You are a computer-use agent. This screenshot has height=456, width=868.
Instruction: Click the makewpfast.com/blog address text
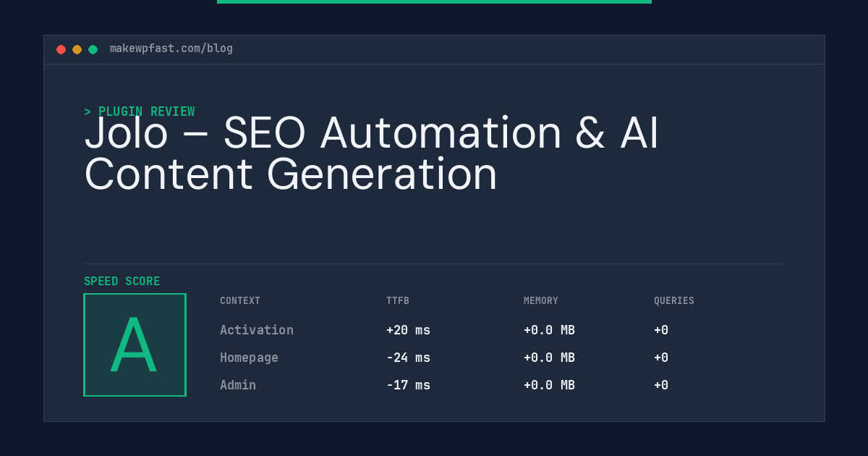pyautogui.click(x=171, y=48)
